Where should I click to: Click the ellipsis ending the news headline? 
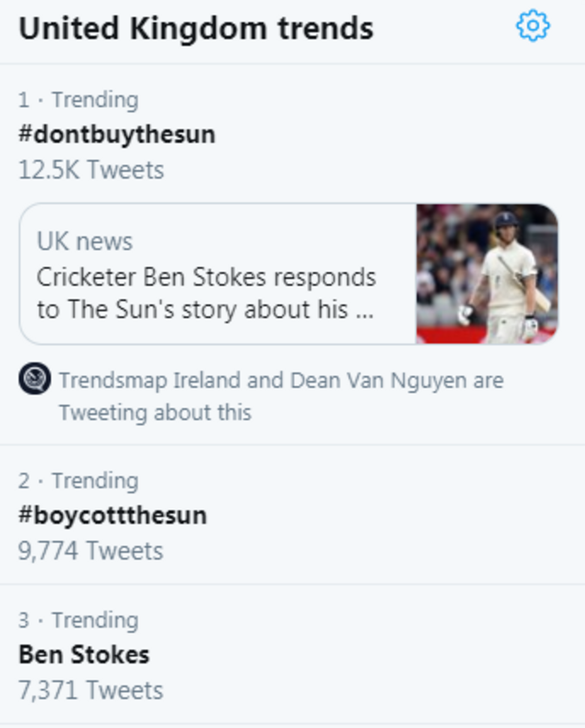pos(364,311)
